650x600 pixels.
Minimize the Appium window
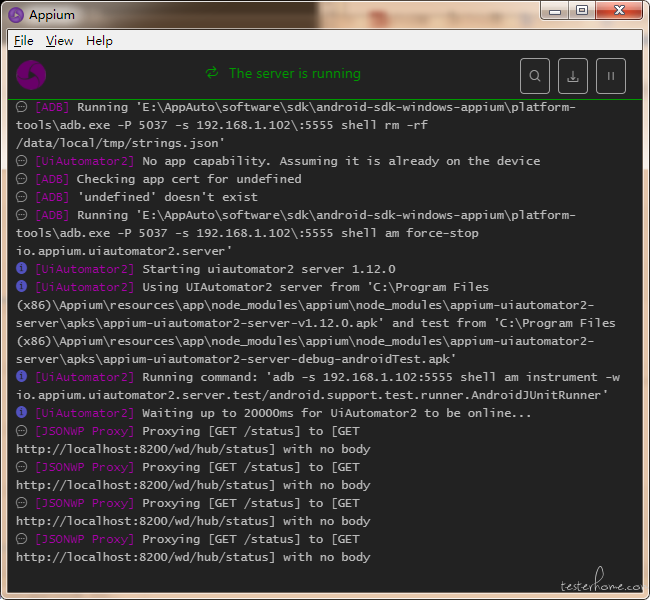(x=555, y=11)
